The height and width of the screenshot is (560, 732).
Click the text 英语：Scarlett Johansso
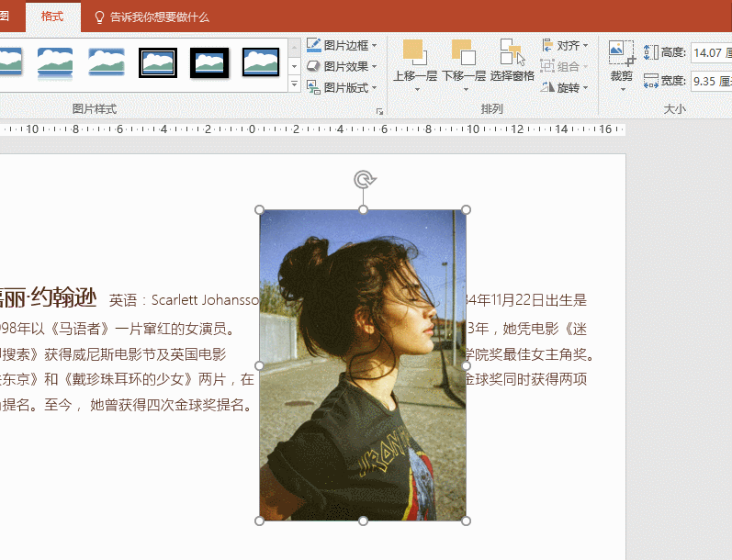coord(184,300)
